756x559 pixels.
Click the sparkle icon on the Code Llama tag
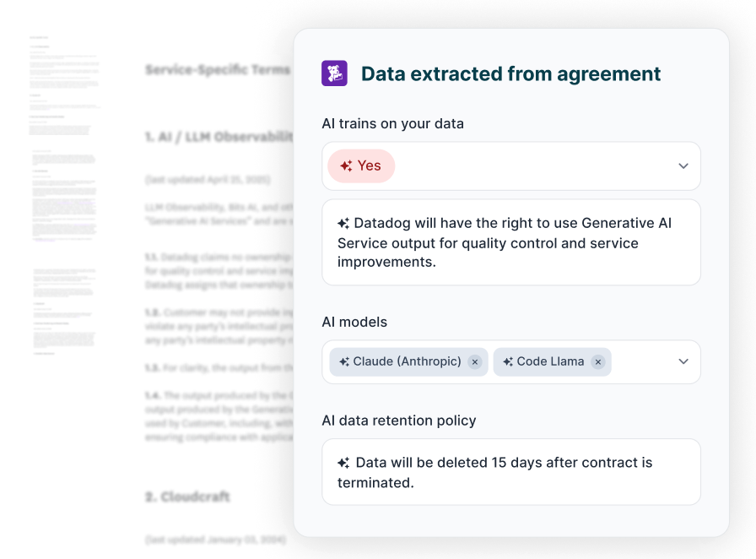pyautogui.click(x=508, y=361)
